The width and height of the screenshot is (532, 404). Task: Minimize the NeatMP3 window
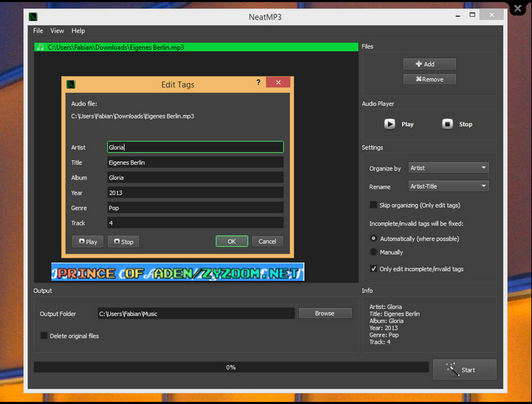(458, 15)
